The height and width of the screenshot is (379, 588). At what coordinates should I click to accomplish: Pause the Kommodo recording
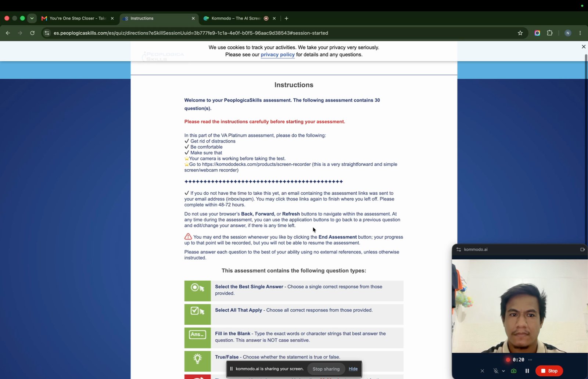pyautogui.click(x=527, y=371)
